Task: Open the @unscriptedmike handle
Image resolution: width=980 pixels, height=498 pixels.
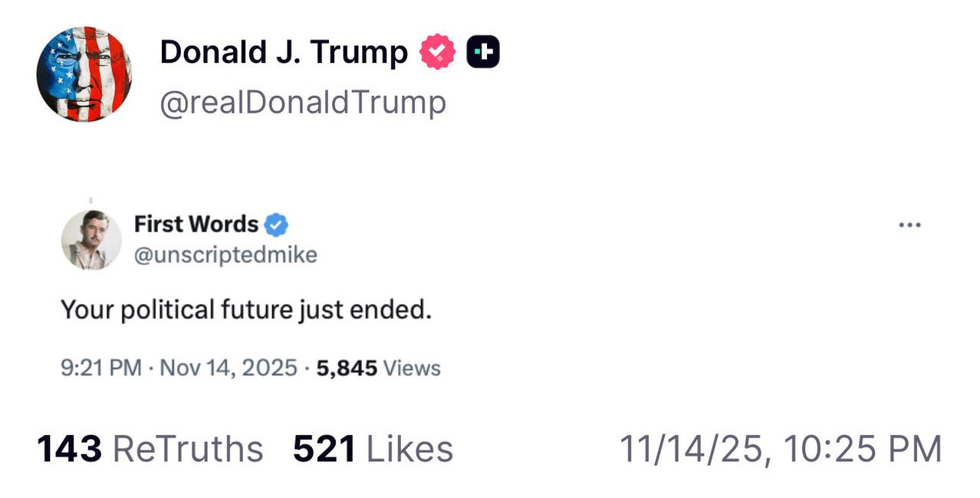Action: tap(225, 254)
